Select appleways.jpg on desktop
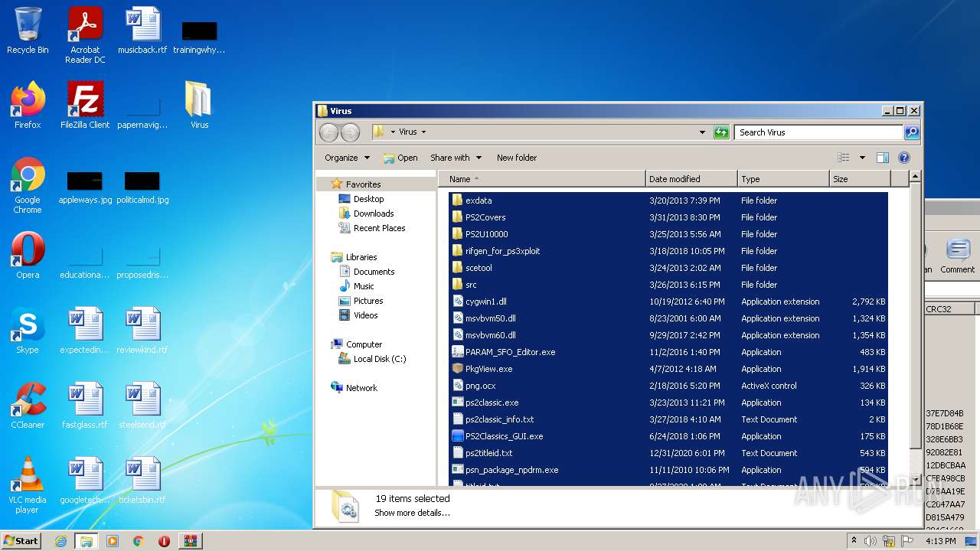Image resolution: width=980 pixels, height=551 pixels. (x=85, y=187)
